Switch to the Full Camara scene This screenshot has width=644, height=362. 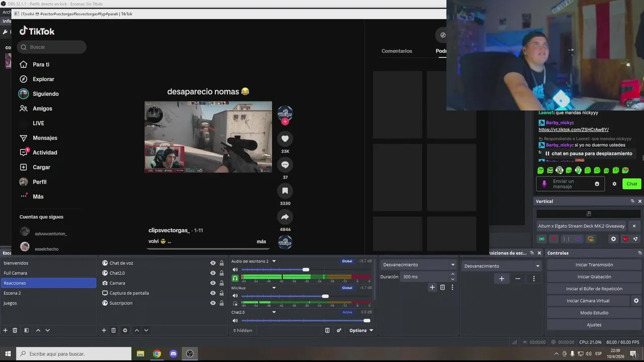click(x=48, y=273)
